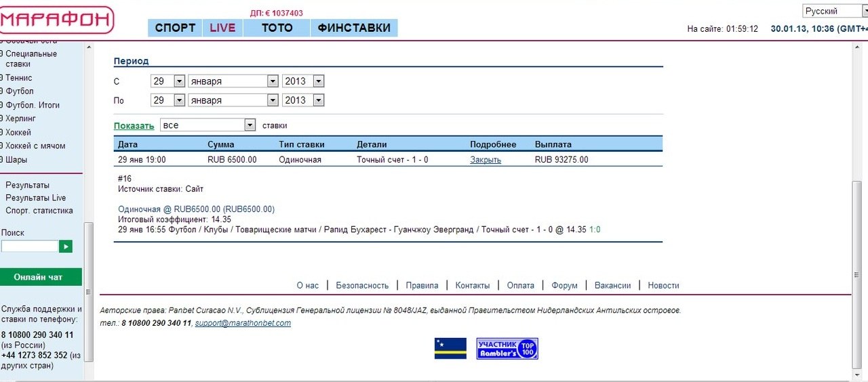Open Футбол in sidebar
Viewport: 868px width, 382px height.
(x=20, y=91)
